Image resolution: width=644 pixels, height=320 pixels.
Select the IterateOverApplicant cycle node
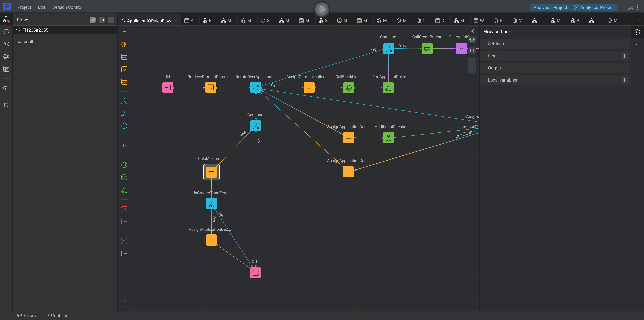[x=255, y=88]
